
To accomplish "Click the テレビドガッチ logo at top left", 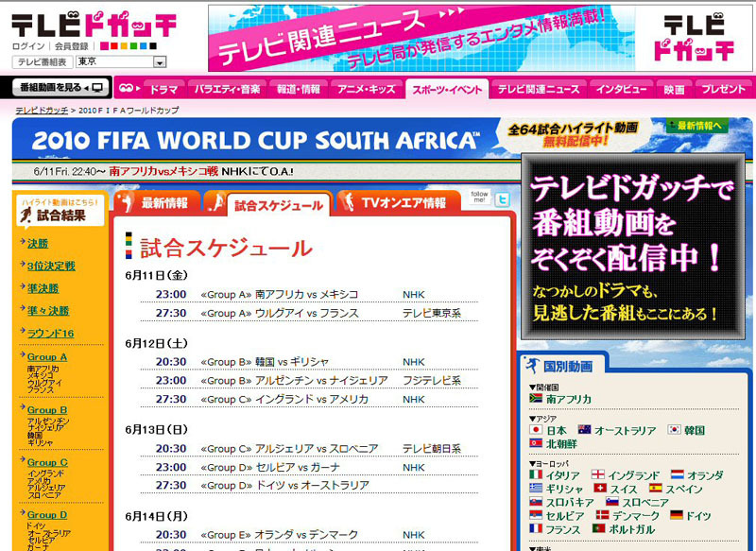I will (x=94, y=25).
